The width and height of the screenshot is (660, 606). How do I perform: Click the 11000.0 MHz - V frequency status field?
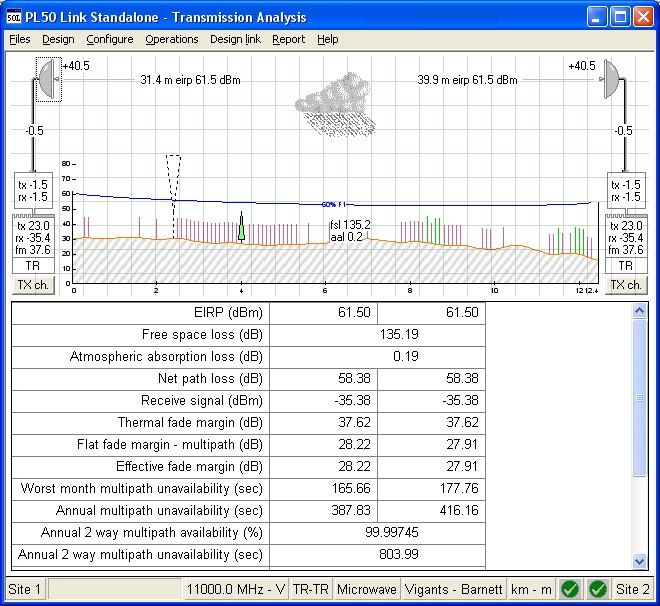pyautogui.click(x=234, y=589)
